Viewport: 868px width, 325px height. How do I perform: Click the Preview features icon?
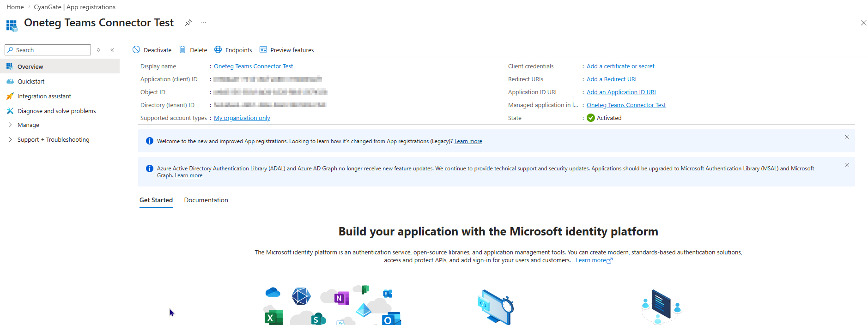pos(263,49)
